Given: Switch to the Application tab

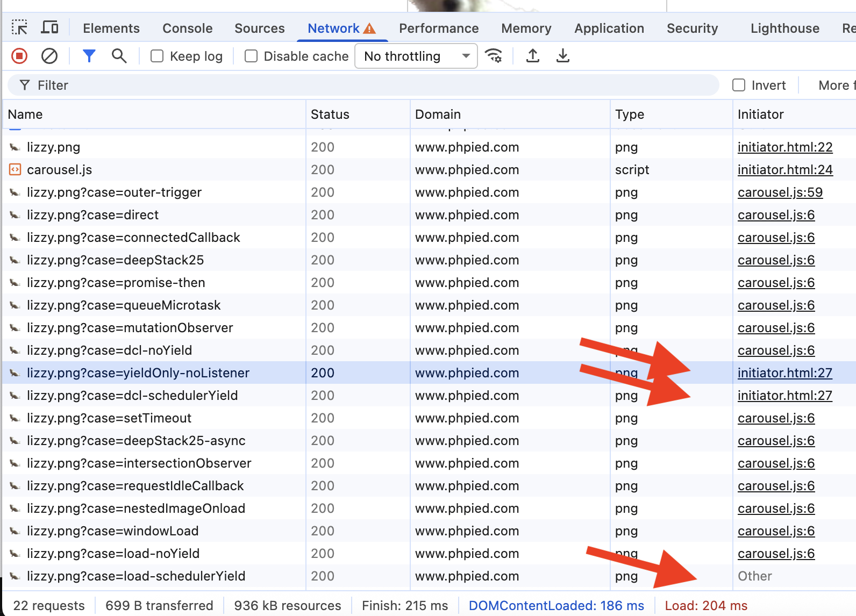Looking at the screenshot, I should point(609,28).
